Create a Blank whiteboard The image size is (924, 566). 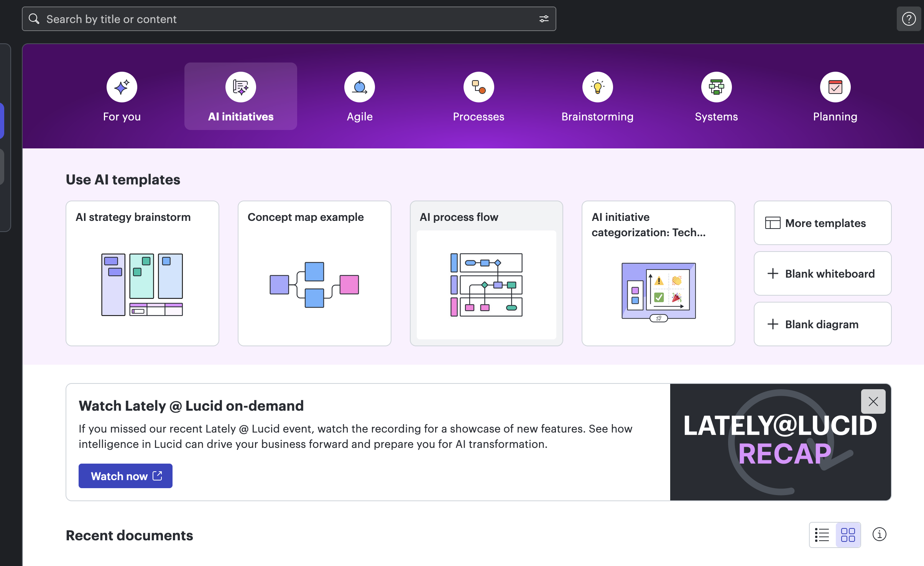pyautogui.click(x=822, y=273)
